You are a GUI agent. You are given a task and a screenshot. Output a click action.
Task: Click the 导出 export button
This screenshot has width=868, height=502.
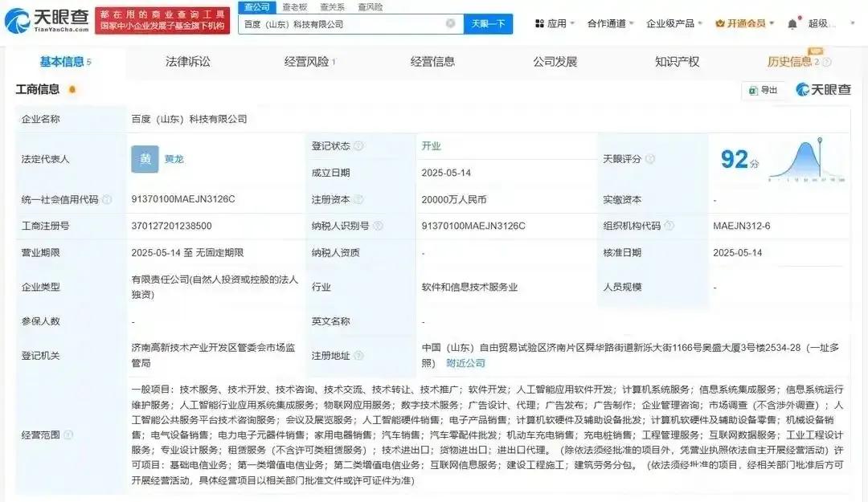pos(764,90)
